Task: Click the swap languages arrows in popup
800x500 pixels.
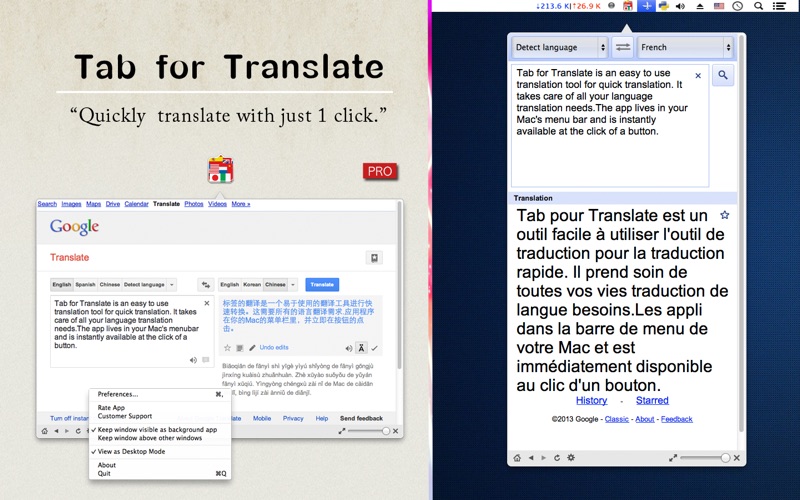Action: [x=623, y=47]
